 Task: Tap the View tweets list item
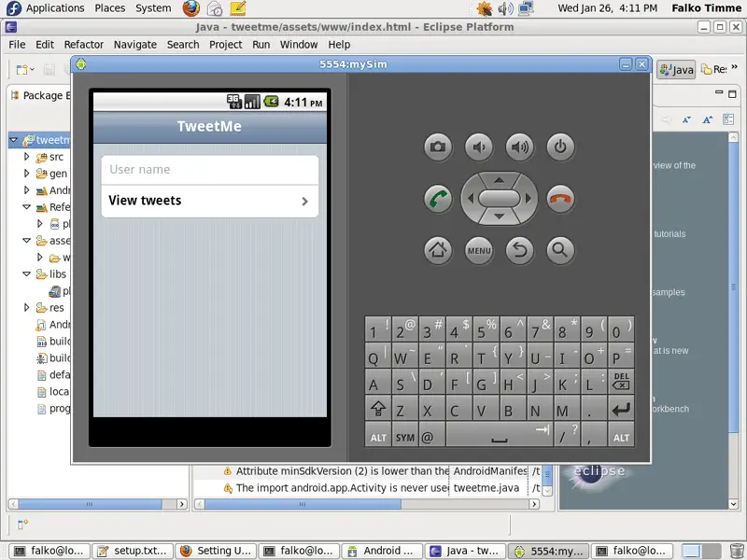pos(209,201)
